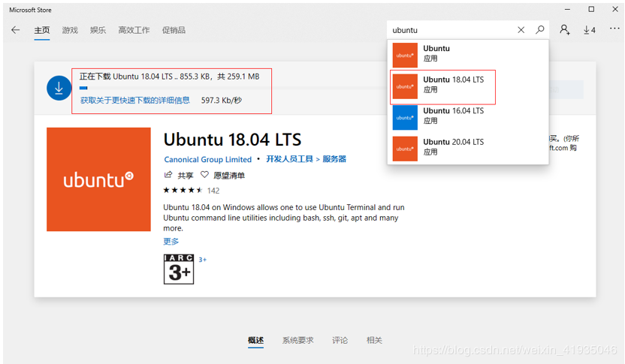This screenshot has height=364, width=625.
Task: Close the Microsoft Store window
Action: (x=615, y=9)
